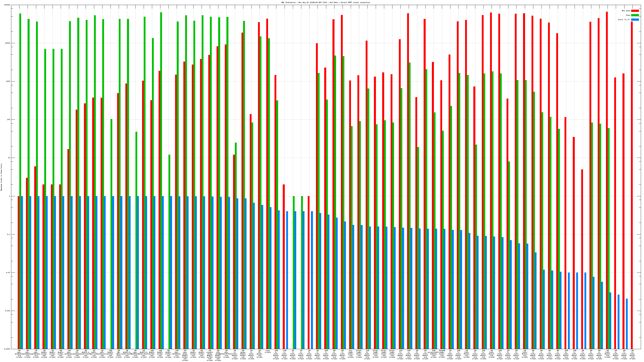Click the green Spam legend swatch

[635, 15]
